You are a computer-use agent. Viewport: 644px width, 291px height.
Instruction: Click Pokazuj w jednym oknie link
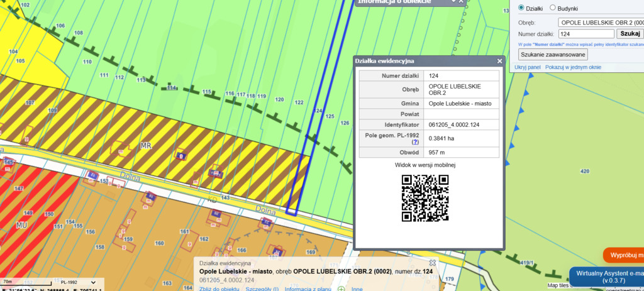click(573, 67)
